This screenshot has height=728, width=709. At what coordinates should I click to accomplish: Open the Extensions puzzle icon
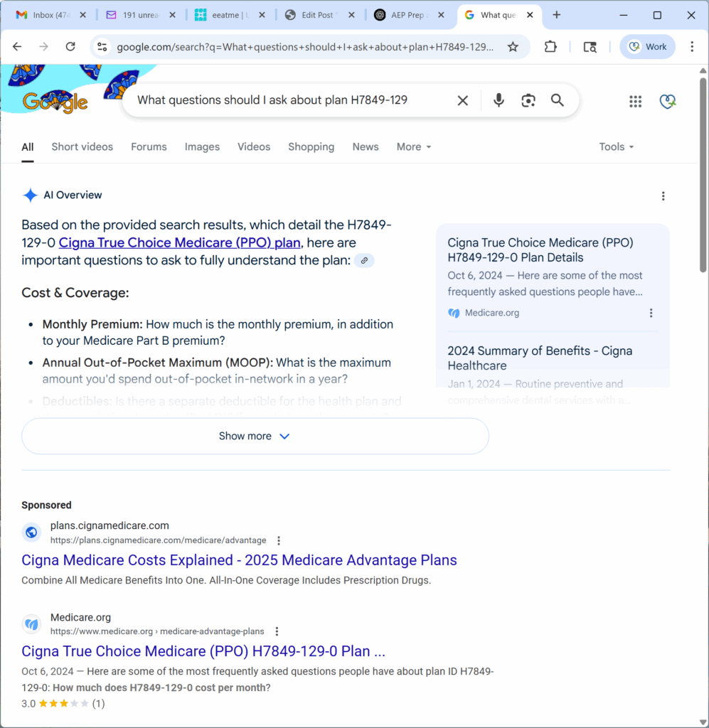point(550,47)
